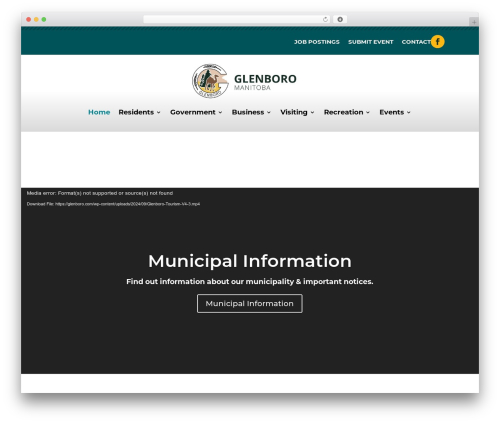Image resolution: width=500 pixels, height=423 pixels.
Task: Click the browser address bar
Action: [237, 19]
